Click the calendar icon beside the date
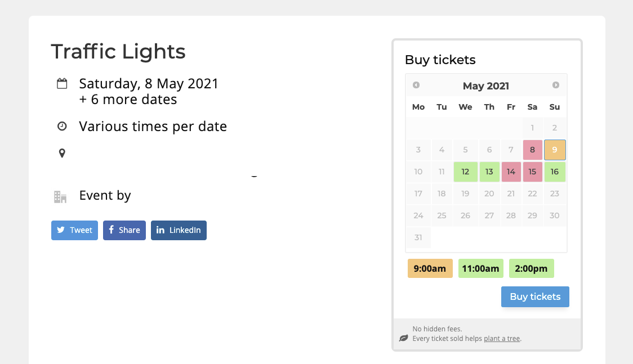Viewport: 633px width, 364px height. (62, 83)
